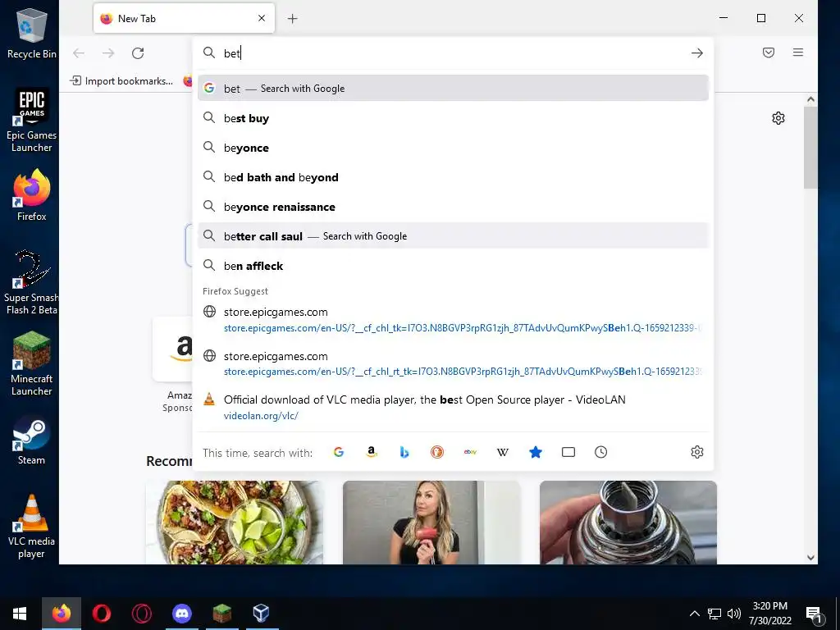The height and width of the screenshot is (630, 840).
Task: Select the "ben affleck" suggestion
Action: (x=453, y=265)
